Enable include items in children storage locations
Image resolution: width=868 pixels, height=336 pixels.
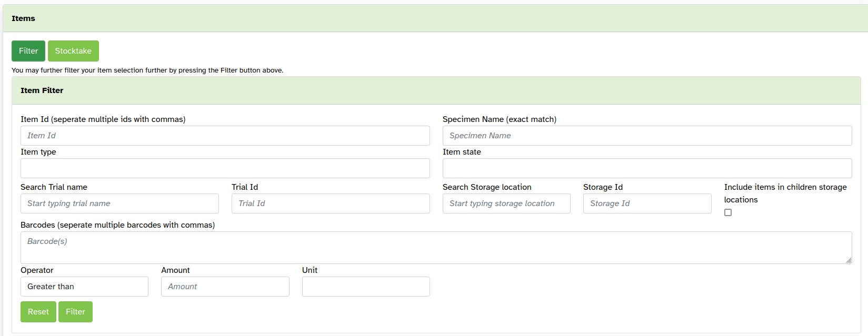pos(728,212)
